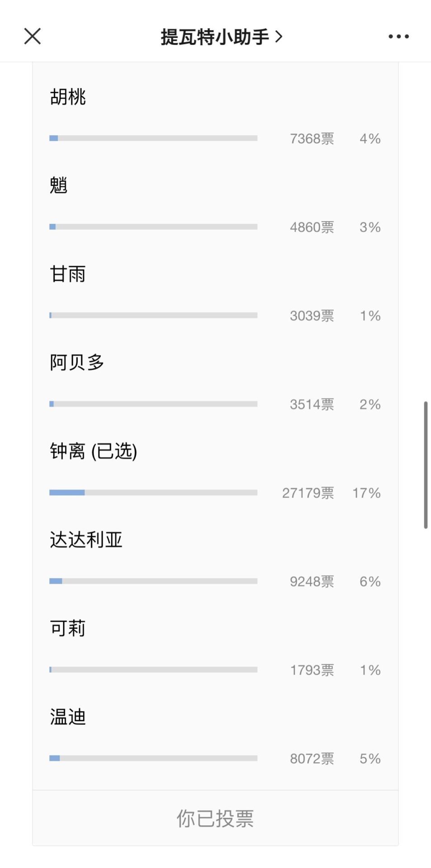Open the three-dot more options menu

[x=398, y=36]
